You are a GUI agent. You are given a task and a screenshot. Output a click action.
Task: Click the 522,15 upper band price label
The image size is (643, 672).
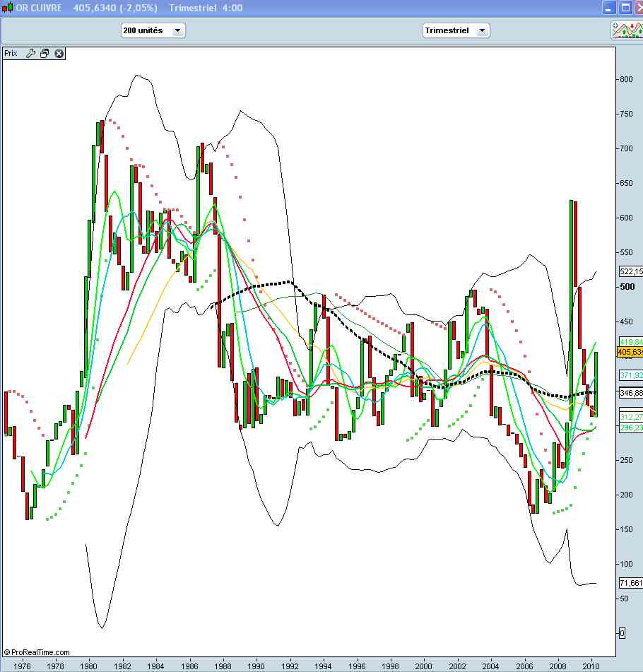click(x=630, y=271)
